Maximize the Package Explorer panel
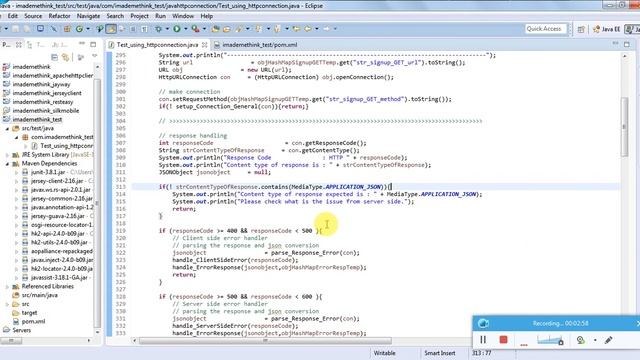Screen dimensions: 640x360 [93, 44]
